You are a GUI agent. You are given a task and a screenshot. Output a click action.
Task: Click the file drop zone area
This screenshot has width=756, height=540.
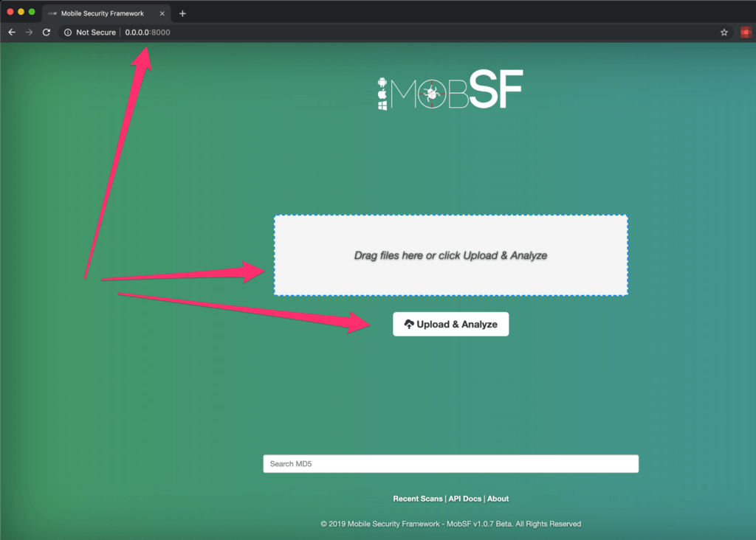point(451,255)
